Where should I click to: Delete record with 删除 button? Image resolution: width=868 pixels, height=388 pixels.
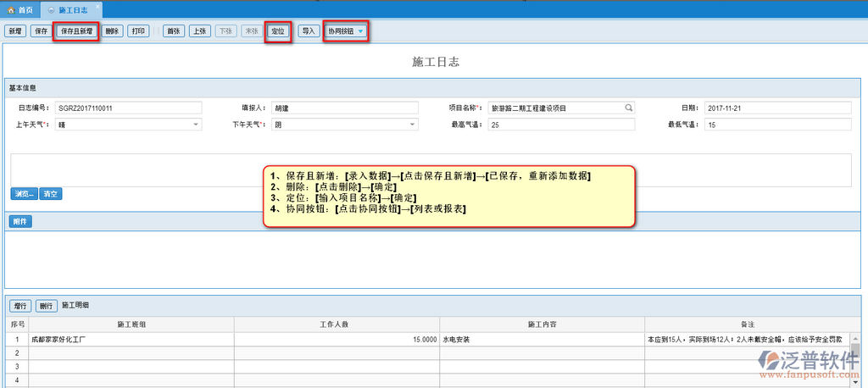[x=113, y=31]
